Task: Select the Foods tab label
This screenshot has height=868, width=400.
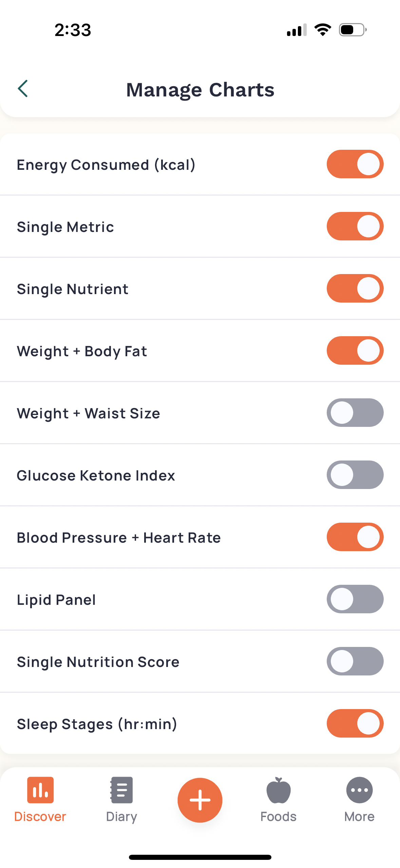Action: pos(279,816)
